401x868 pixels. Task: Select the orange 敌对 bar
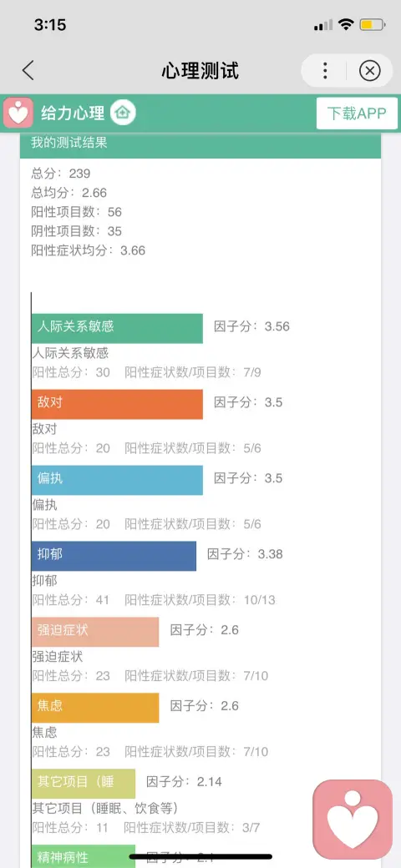point(118,404)
